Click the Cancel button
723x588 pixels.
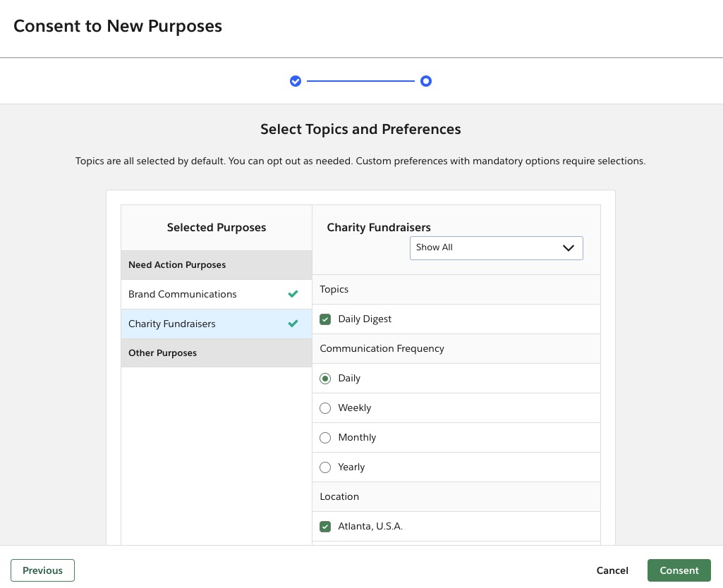tap(612, 570)
